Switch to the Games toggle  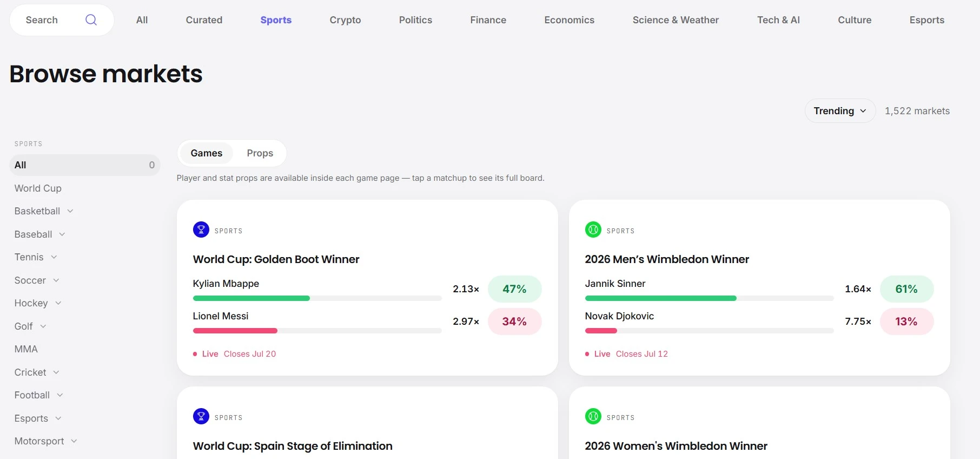[x=207, y=153]
